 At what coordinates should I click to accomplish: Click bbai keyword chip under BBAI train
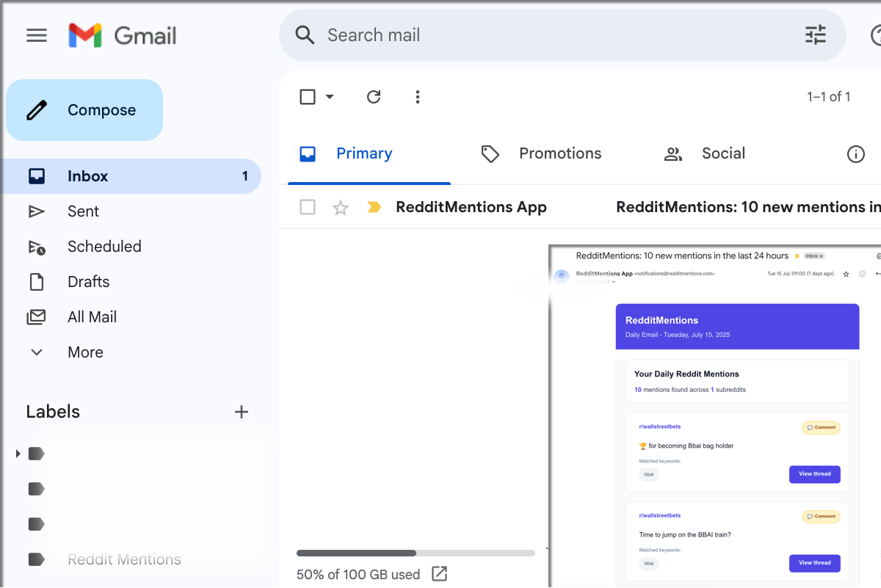click(649, 563)
